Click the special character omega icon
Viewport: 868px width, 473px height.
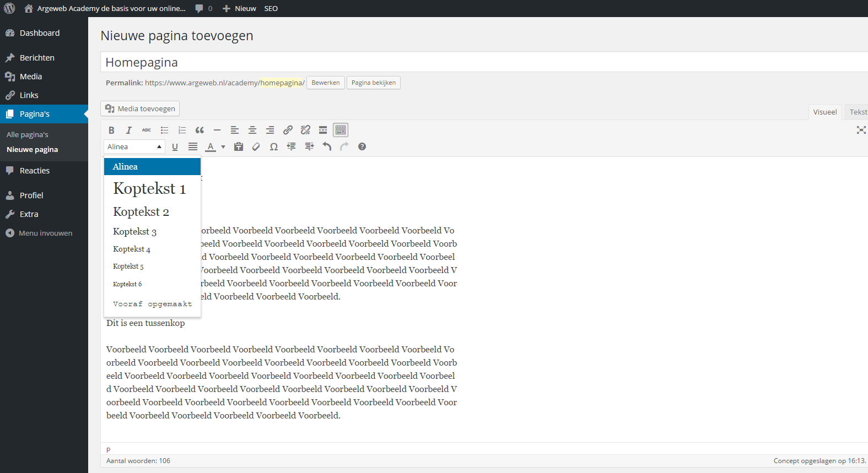[x=274, y=147]
